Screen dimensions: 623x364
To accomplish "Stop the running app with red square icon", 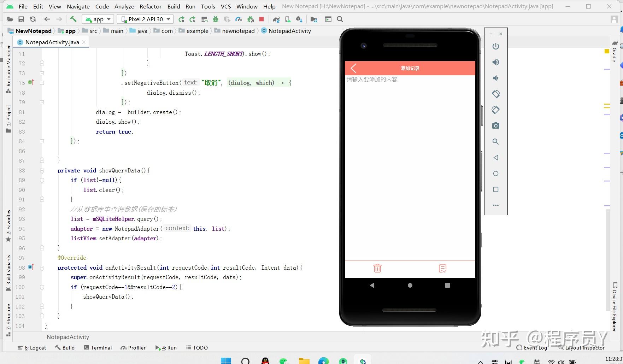I will coord(261,19).
